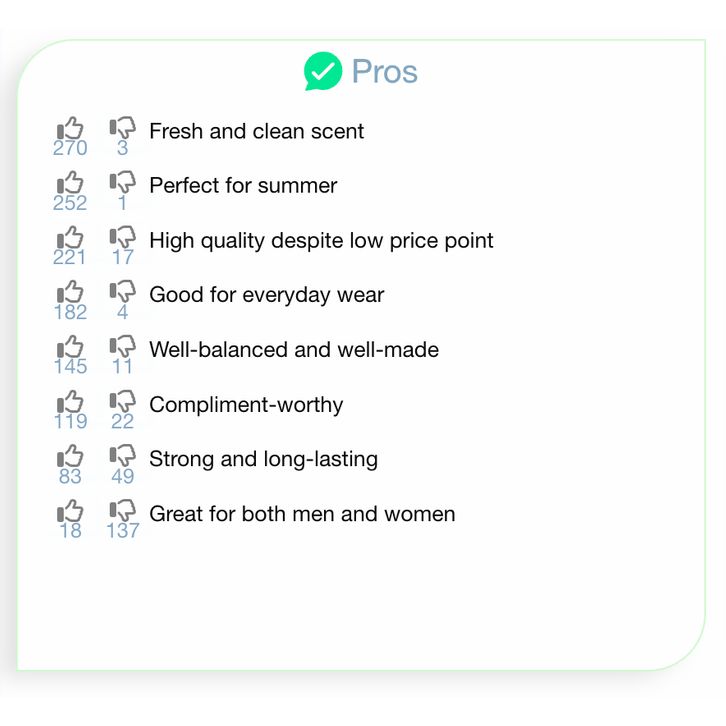
Task: Downvote 'Perfect for summer' pro
Action: [122, 184]
